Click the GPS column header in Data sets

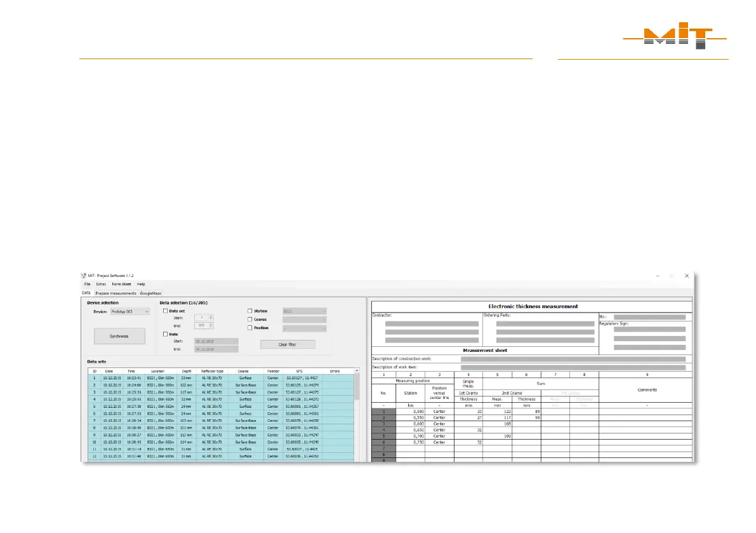click(x=300, y=371)
